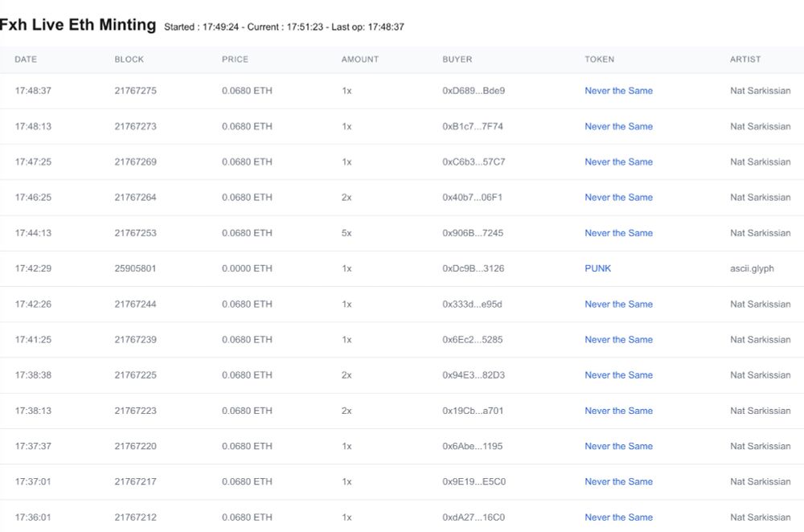
Task: Click the PUNK token link
Action: tap(597, 268)
